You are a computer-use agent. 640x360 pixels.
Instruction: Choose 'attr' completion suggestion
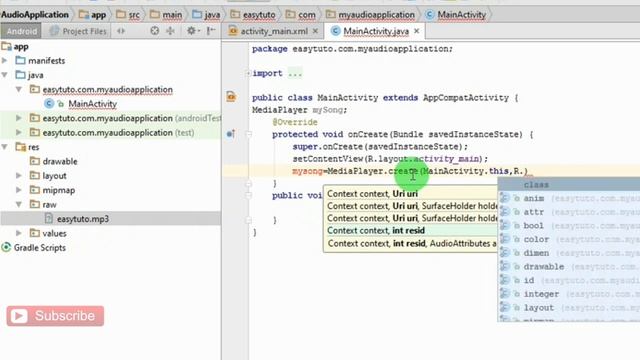click(569, 212)
